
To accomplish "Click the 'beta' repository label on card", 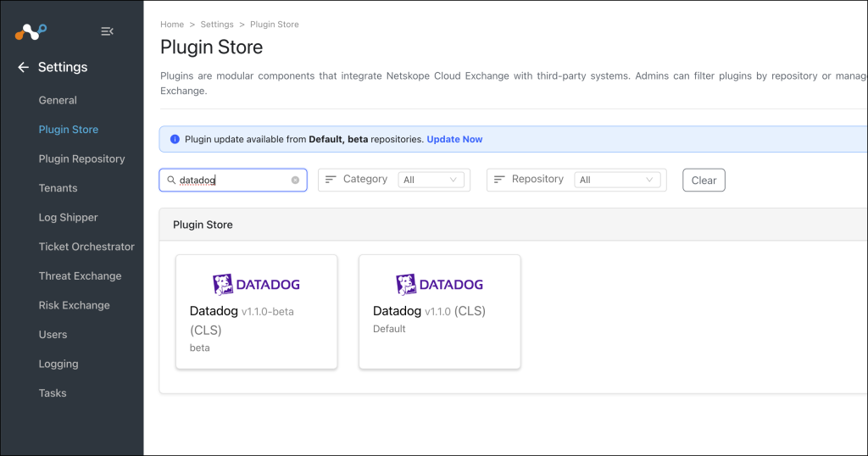I will (x=200, y=348).
